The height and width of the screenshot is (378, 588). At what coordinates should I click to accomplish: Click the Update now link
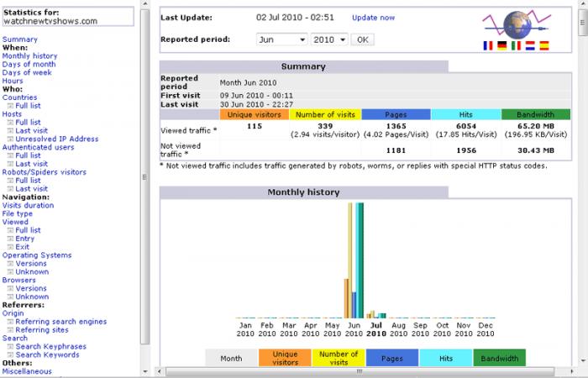pyautogui.click(x=373, y=18)
